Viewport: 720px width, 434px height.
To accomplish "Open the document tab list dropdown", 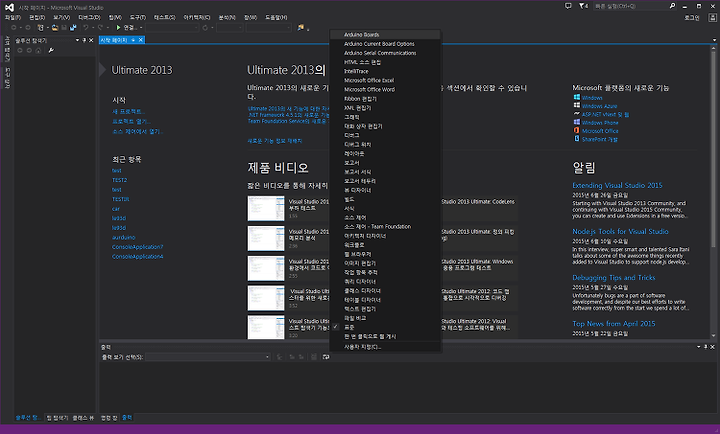I will pos(714,40).
